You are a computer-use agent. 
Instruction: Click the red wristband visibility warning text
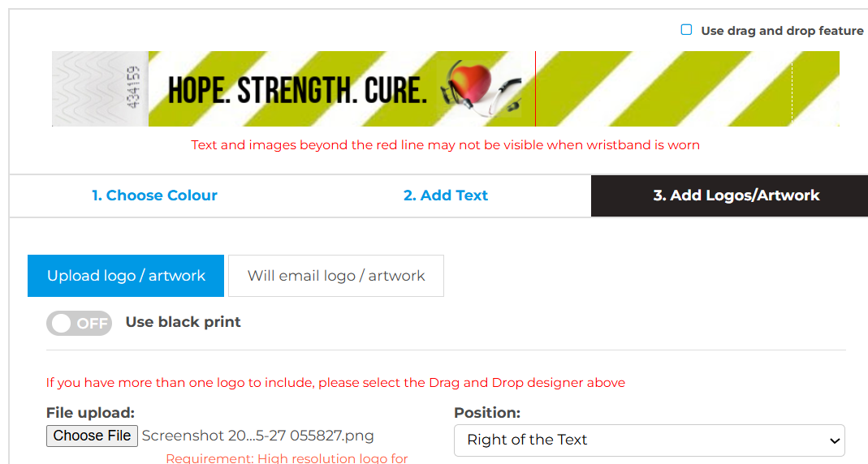coord(445,145)
